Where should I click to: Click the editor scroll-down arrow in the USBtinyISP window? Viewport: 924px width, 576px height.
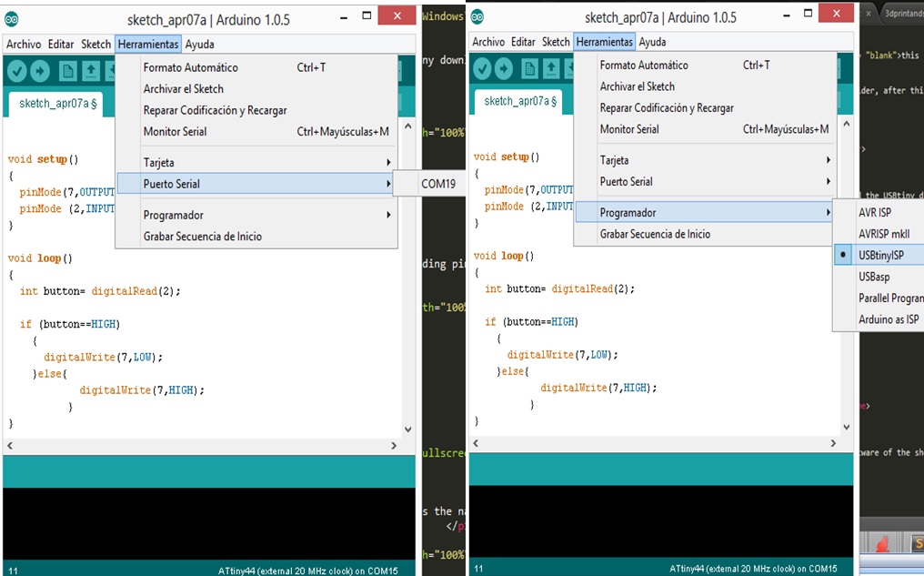pyautogui.click(x=846, y=428)
